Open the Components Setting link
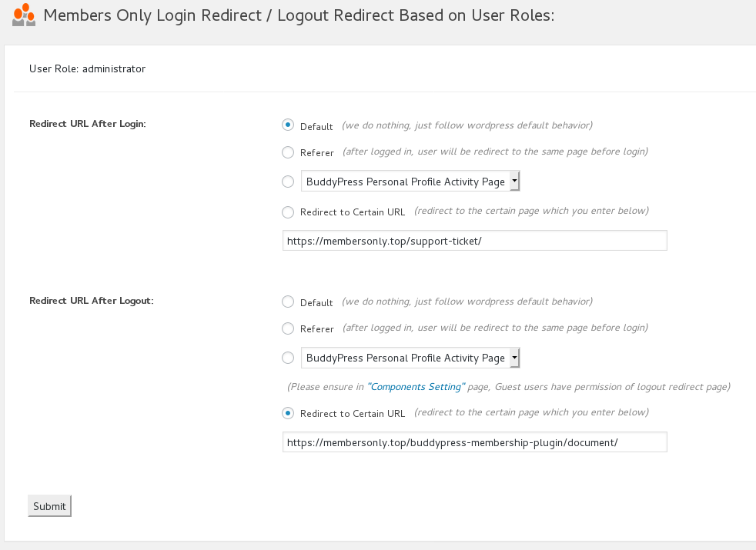 point(416,386)
